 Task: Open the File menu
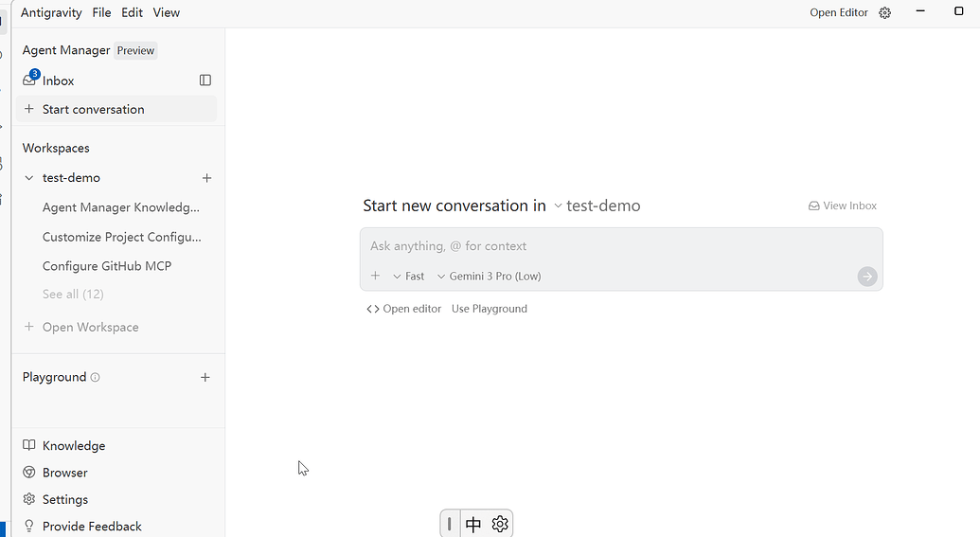point(101,12)
